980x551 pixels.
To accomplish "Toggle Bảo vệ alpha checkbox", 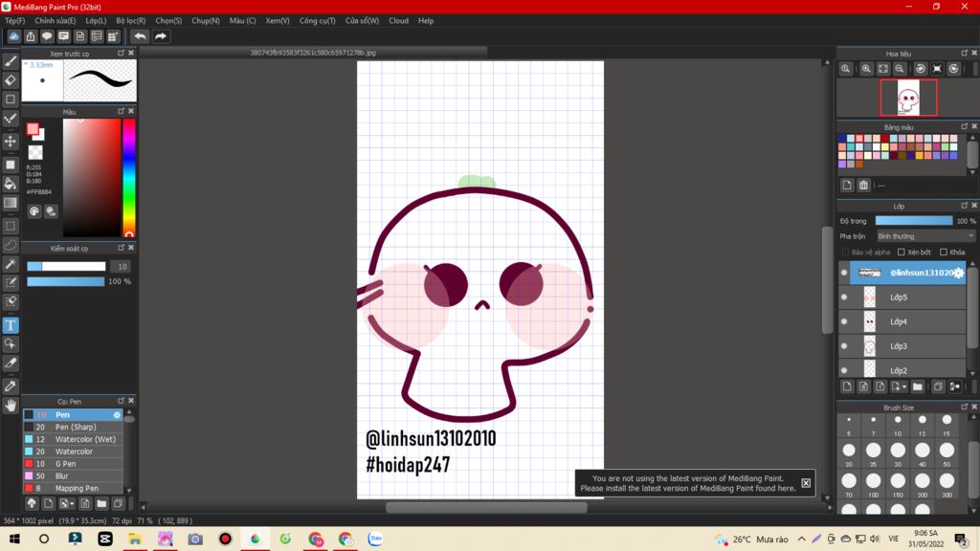I will [x=846, y=253].
